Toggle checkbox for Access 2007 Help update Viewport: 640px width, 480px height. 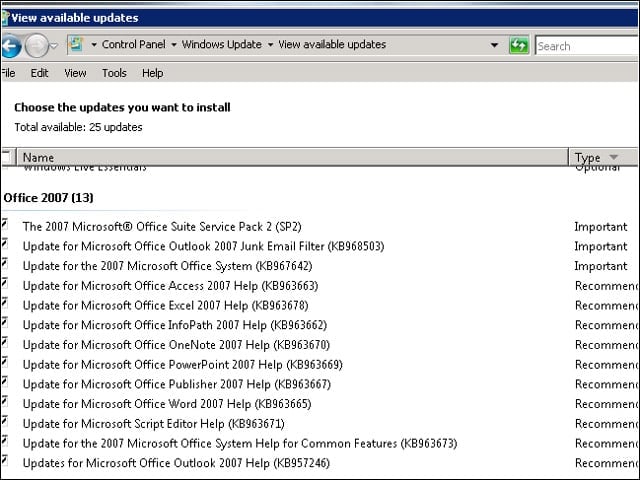(x=5, y=283)
